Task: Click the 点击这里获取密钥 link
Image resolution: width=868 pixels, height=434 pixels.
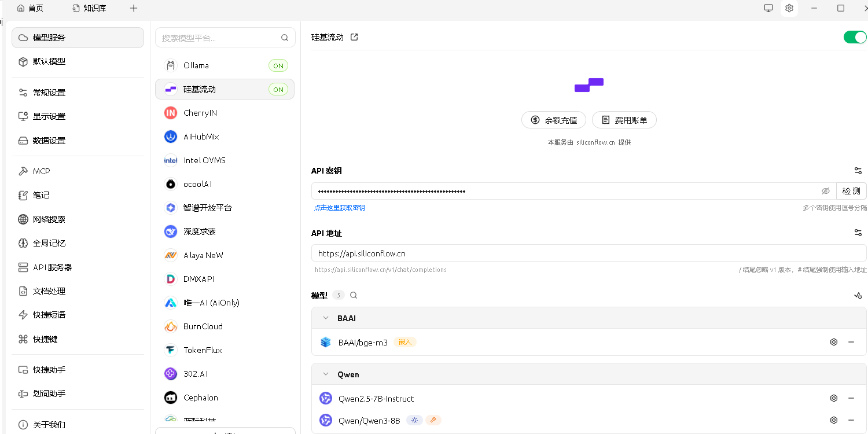Action: click(x=339, y=208)
